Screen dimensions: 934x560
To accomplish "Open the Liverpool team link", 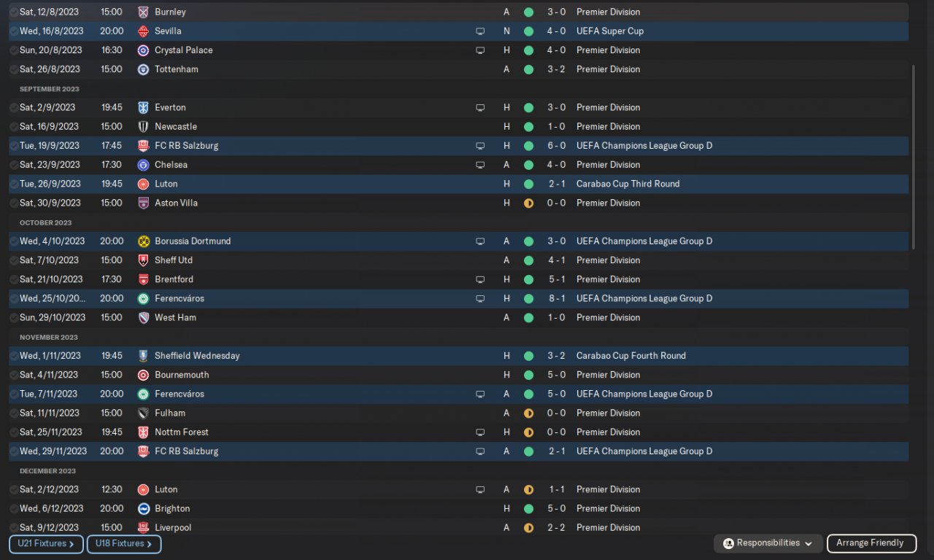I will click(173, 528).
